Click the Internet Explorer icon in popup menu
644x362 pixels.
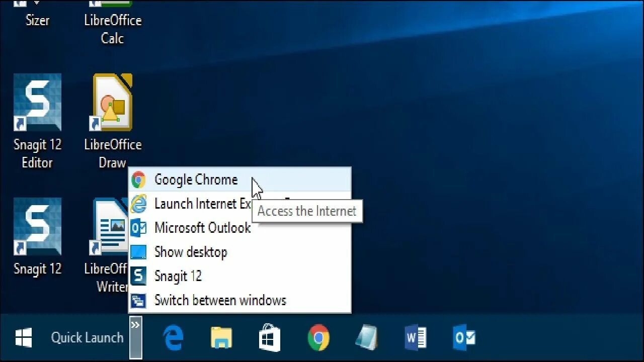pyautogui.click(x=138, y=204)
